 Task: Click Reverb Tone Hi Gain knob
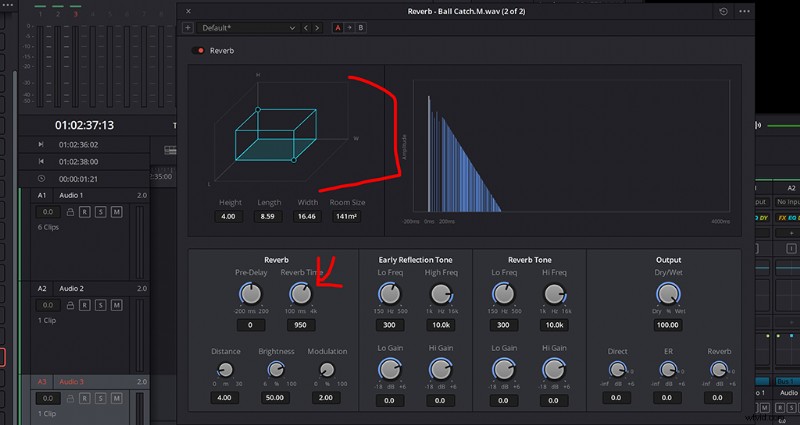pyautogui.click(x=554, y=369)
